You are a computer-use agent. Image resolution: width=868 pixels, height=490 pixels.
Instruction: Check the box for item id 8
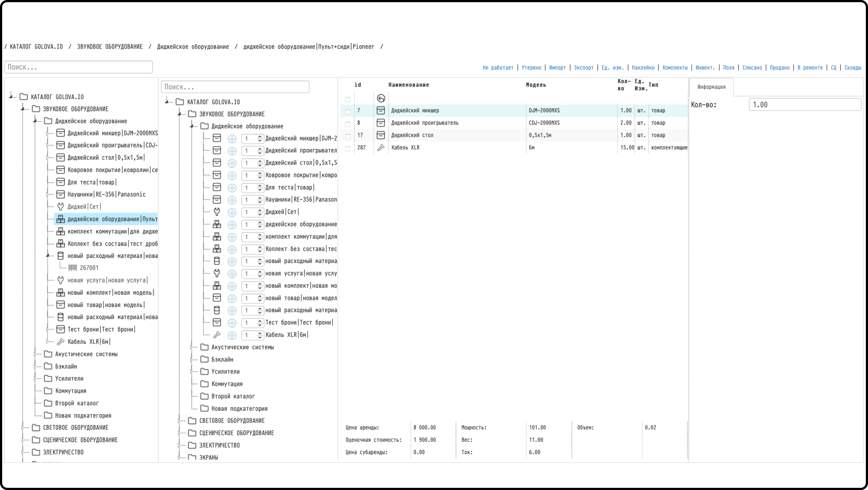pyautogui.click(x=348, y=124)
